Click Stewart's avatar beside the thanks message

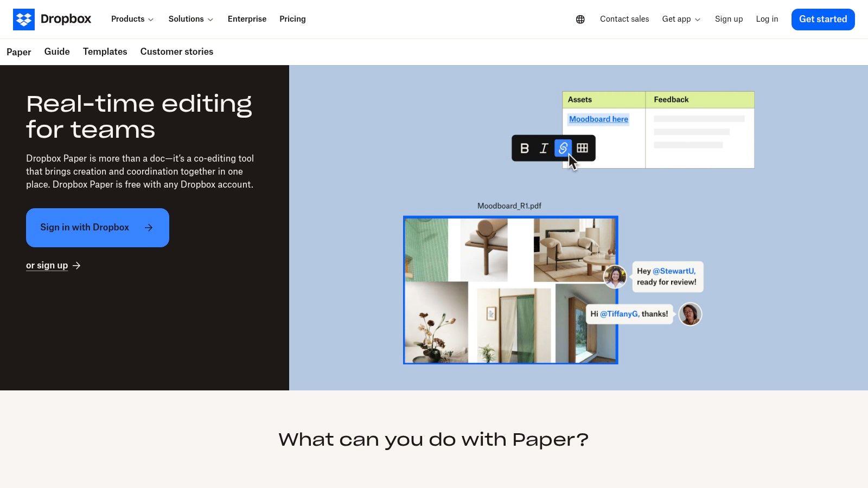[x=690, y=314]
